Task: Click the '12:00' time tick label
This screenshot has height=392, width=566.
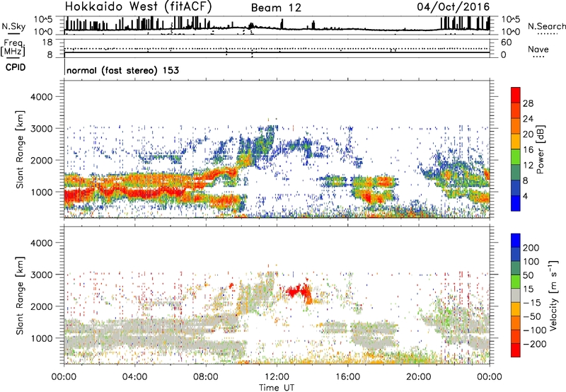Action: [277, 377]
